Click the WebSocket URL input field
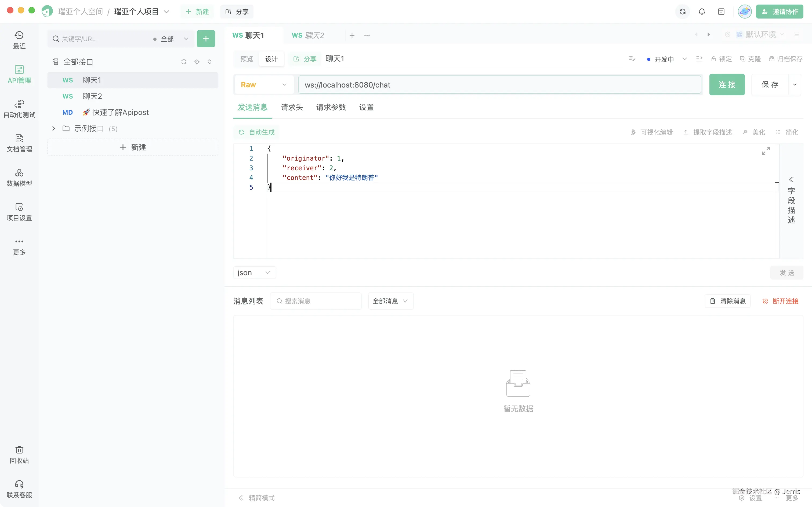The image size is (812, 507). click(x=499, y=85)
